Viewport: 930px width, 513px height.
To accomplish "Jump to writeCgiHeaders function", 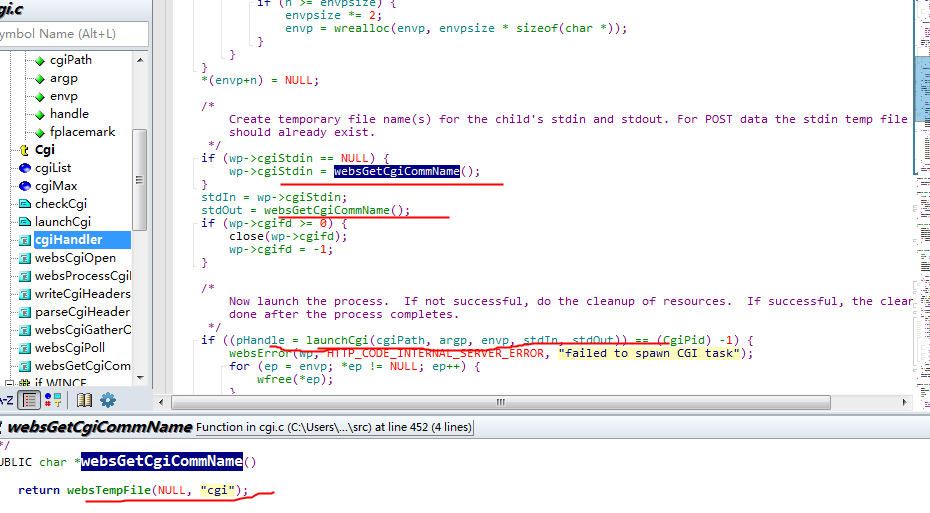I will click(82, 294).
